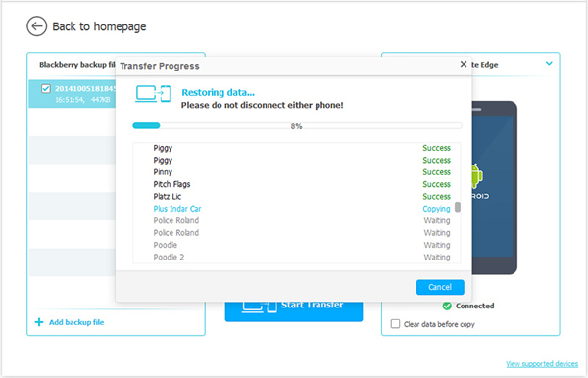This screenshot has width=588, height=378.
Task: Click the Add backup file link
Action: [x=76, y=322]
